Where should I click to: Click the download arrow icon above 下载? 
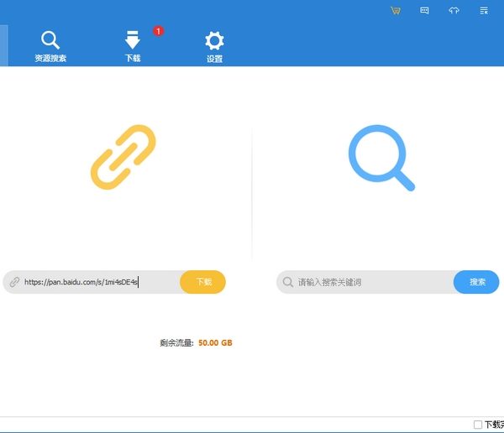tap(133, 39)
